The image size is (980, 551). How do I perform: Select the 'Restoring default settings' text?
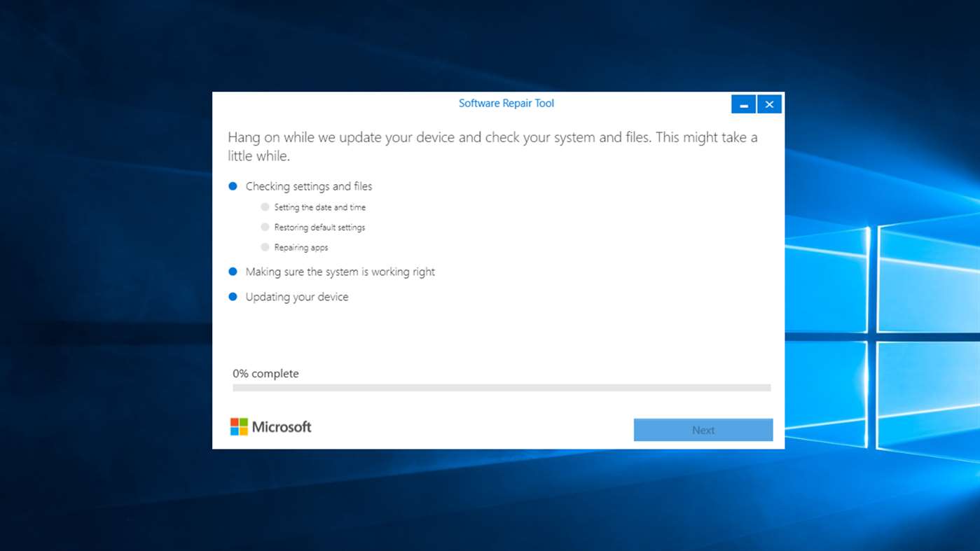319,228
